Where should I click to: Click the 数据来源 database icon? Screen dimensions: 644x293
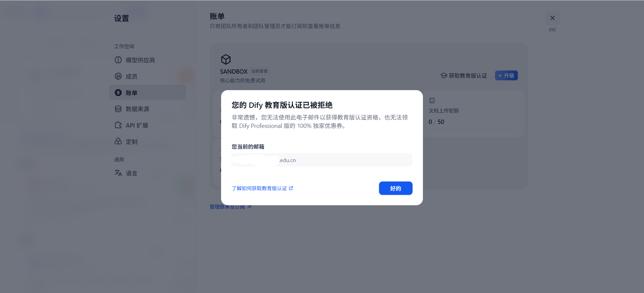point(118,109)
